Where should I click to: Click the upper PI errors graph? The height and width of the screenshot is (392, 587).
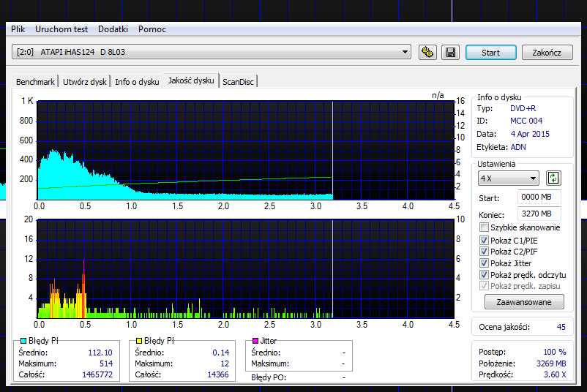[x=246, y=150]
